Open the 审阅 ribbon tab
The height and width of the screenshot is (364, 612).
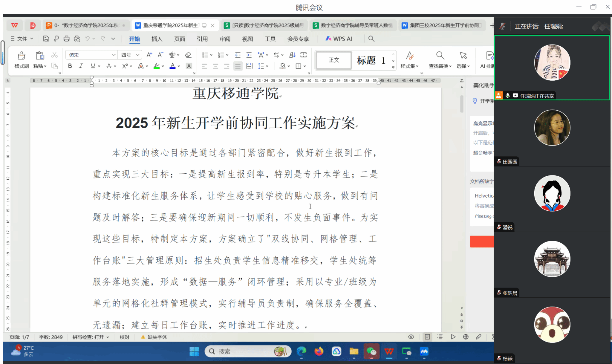coord(225,39)
